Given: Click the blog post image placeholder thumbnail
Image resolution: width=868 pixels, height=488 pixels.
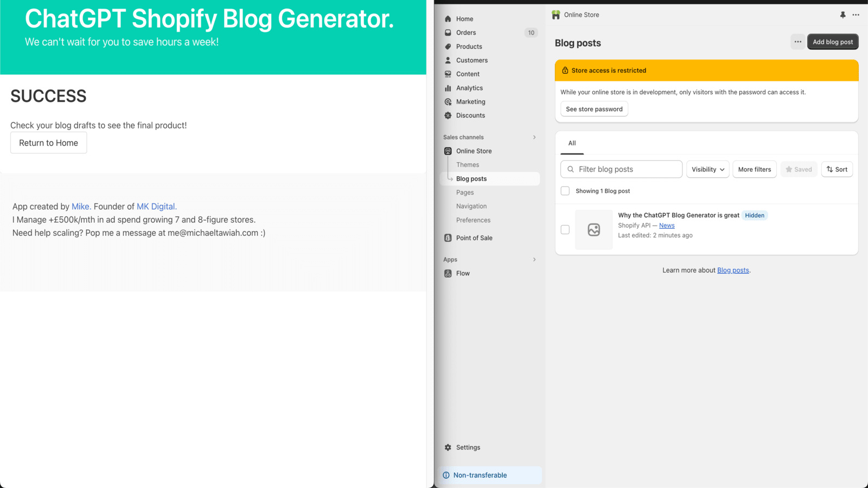Looking at the screenshot, I should click(x=594, y=230).
